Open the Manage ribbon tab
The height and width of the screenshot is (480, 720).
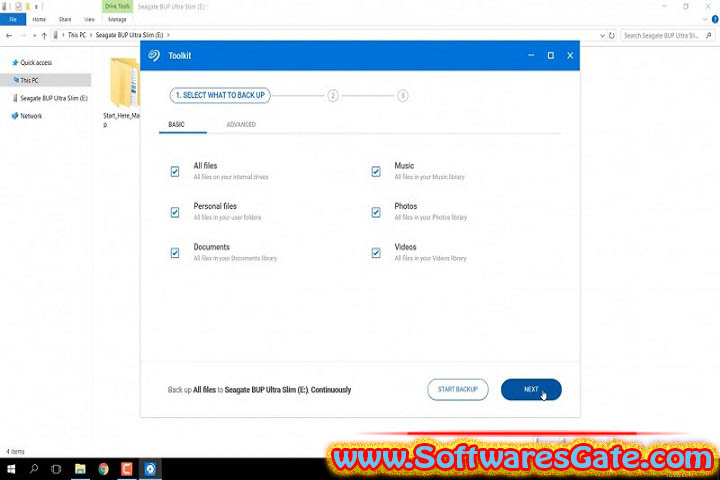117,19
